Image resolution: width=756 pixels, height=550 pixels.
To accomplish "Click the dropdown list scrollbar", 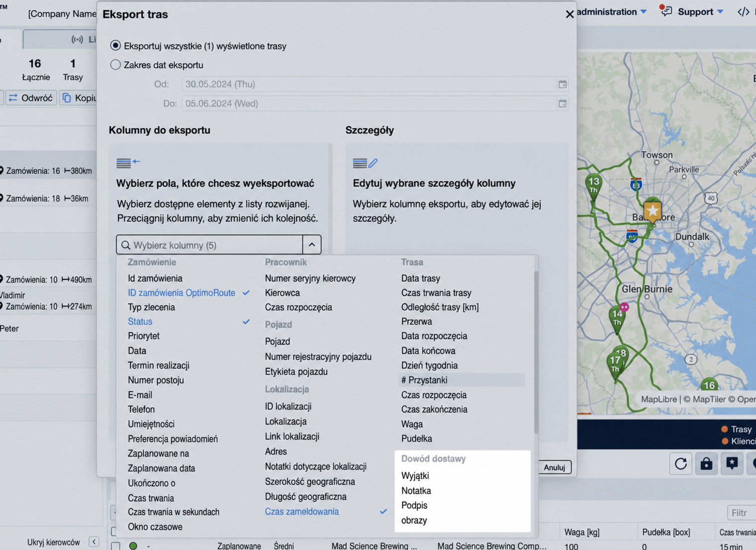I will click(x=536, y=352).
